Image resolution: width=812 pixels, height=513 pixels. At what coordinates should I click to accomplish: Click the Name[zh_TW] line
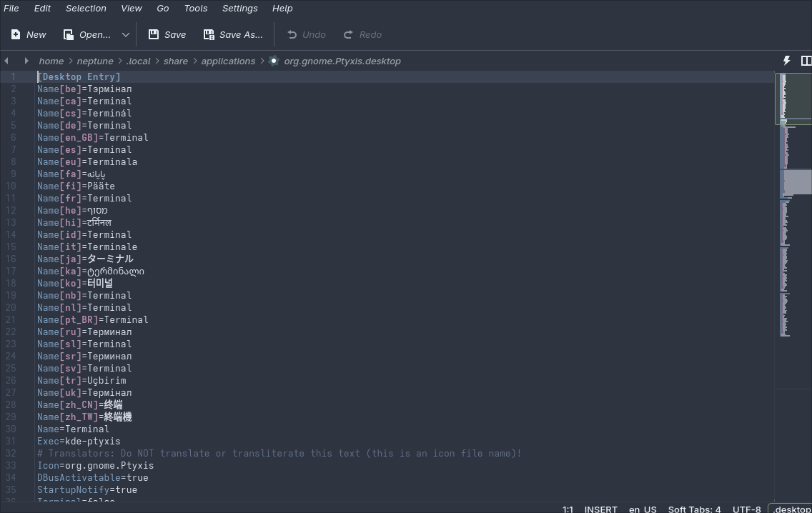tap(84, 417)
